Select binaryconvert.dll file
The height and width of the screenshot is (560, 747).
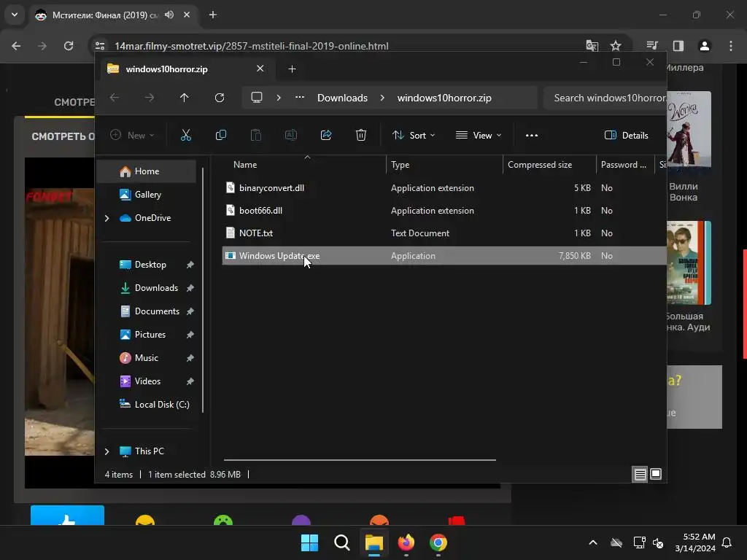tap(444, 187)
